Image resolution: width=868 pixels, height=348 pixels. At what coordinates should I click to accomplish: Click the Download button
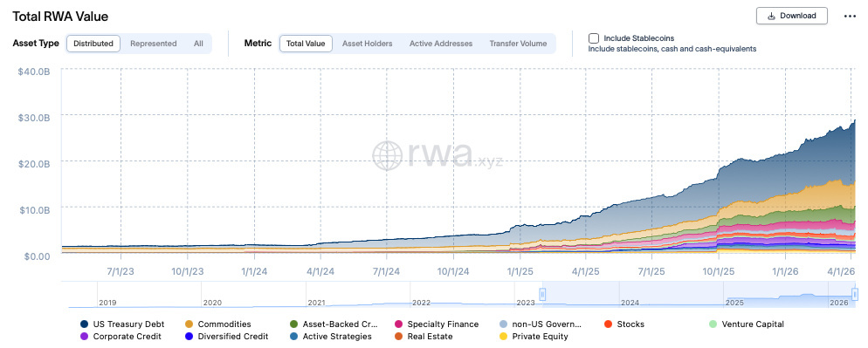tap(792, 16)
